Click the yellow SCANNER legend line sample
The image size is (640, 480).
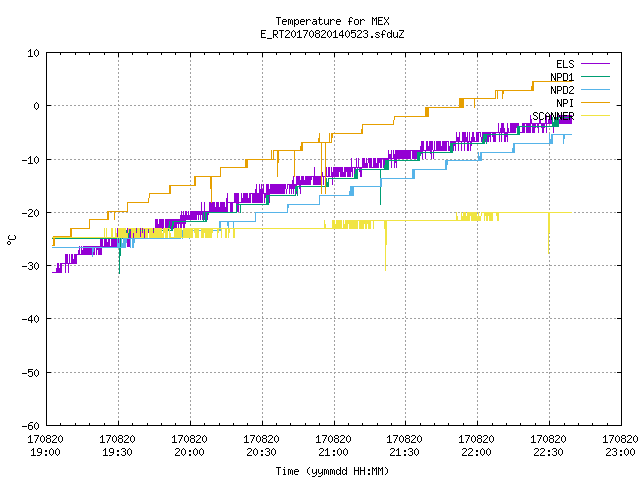[595, 116]
